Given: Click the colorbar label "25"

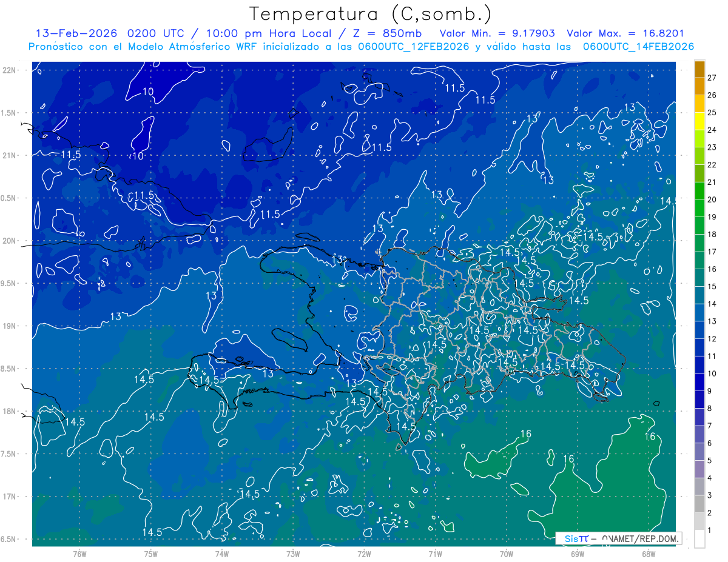Looking at the screenshot, I should pyautogui.click(x=712, y=112).
